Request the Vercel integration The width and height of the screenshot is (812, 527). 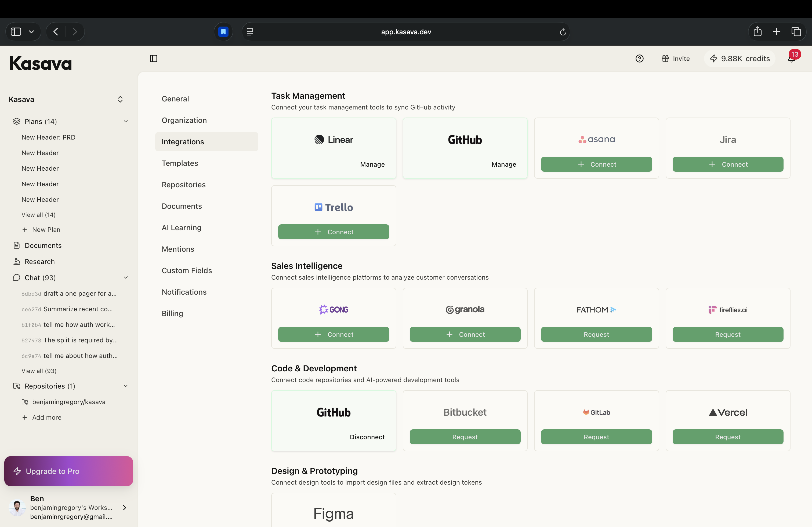(x=728, y=437)
